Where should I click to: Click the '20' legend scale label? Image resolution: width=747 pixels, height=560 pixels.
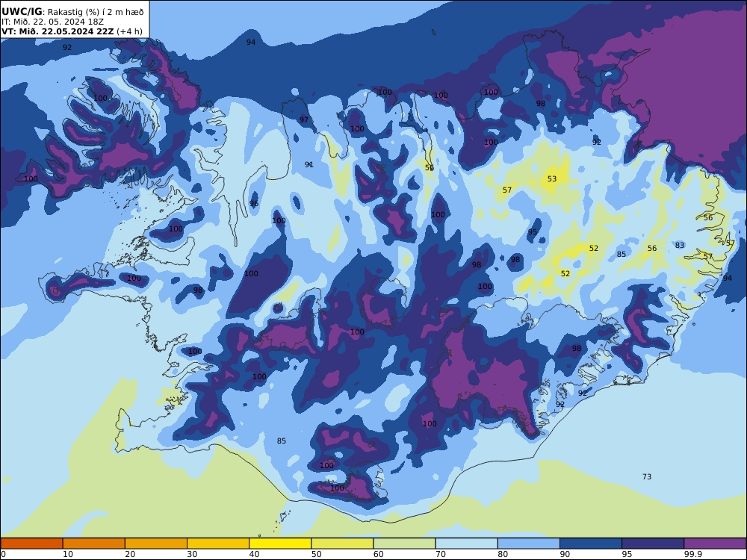coord(131,554)
